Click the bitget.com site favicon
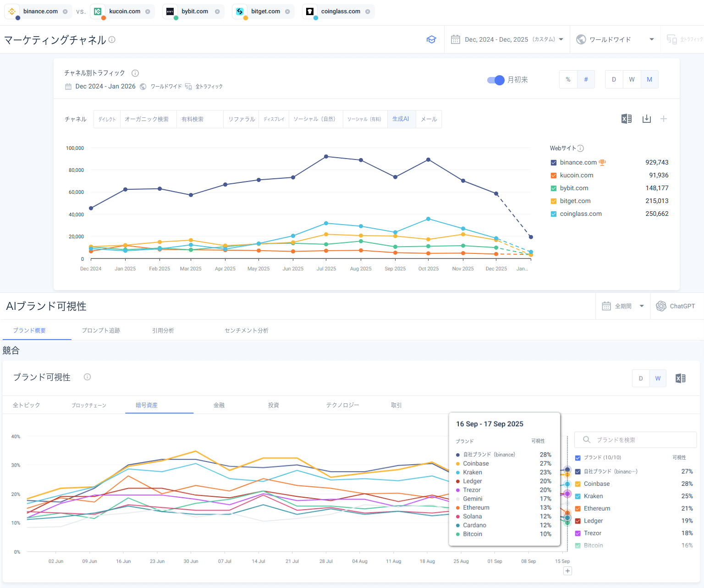 [240, 11]
